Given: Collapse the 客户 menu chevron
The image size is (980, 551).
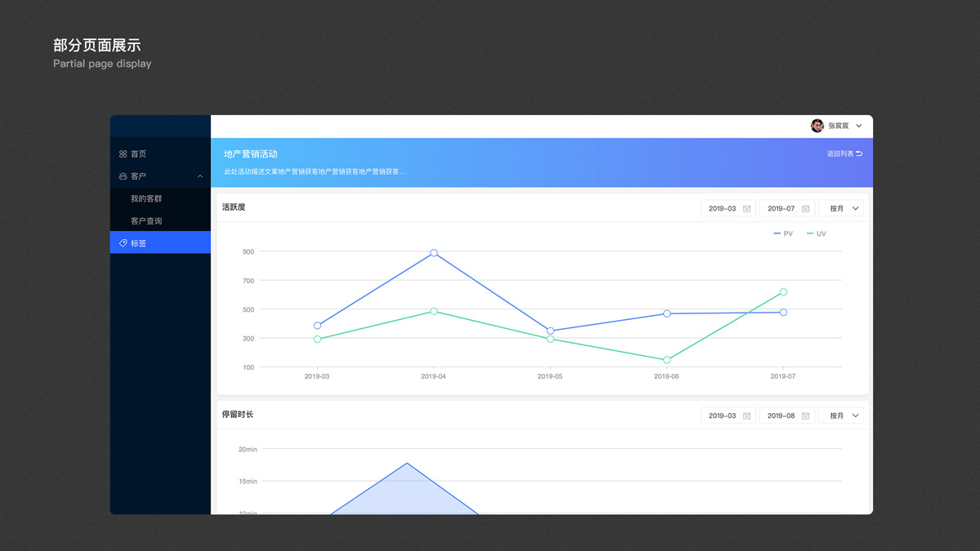Looking at the screenshot, I should pos(200,176).
